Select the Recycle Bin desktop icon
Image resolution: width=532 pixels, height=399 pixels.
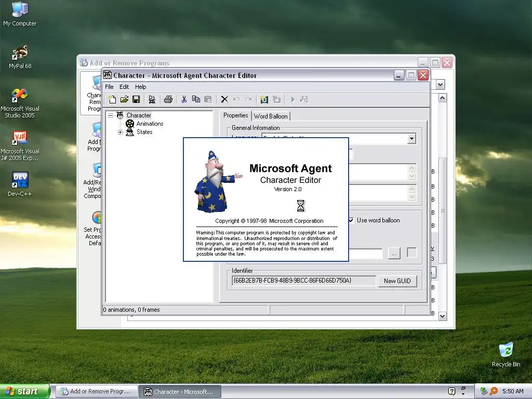pos(506,354)
